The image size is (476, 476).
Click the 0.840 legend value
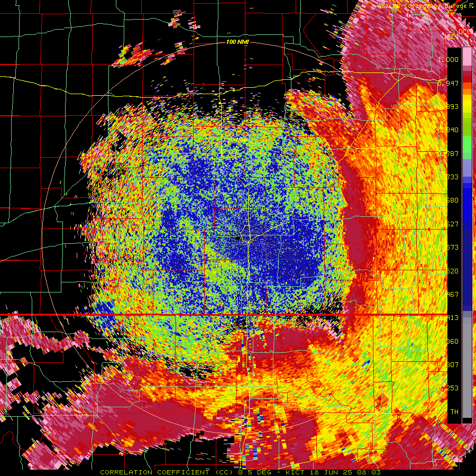pyautogui.click(x=448, y=130)
